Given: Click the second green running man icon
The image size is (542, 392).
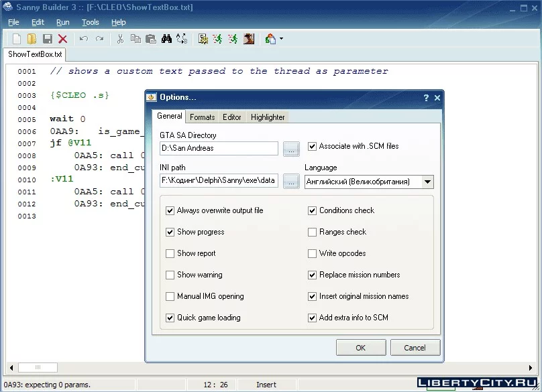Looking at the screenshot, I should pos(233,39).
